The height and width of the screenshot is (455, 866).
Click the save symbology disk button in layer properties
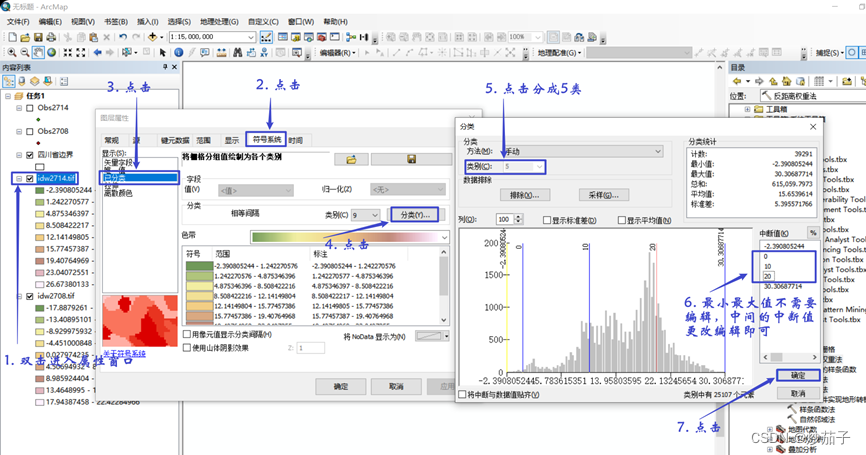pos(411,159)
